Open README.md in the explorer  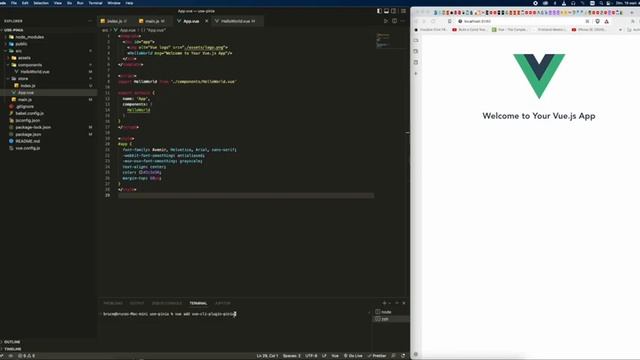point(28,141)
